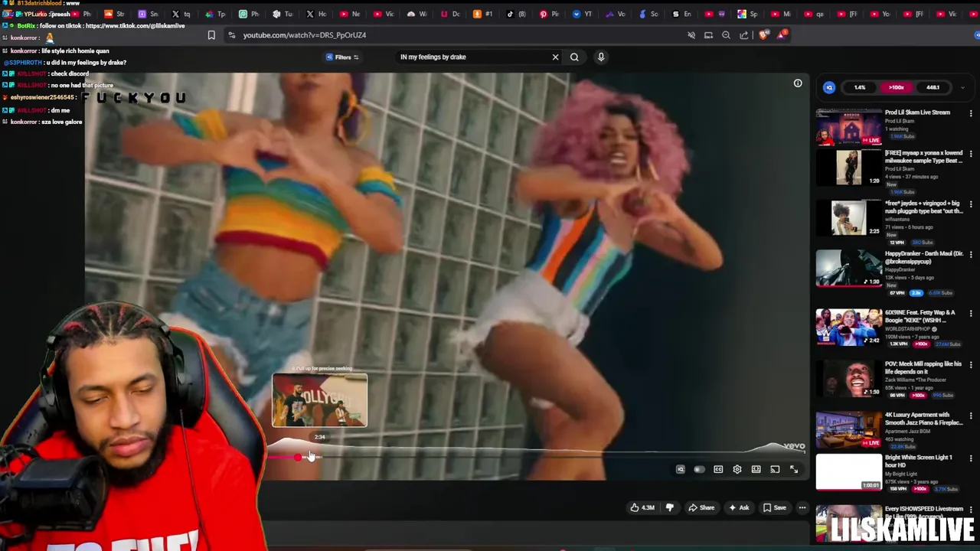Click the 448.1 stat pill
980x551 pixels.
[x=933, y=87]
